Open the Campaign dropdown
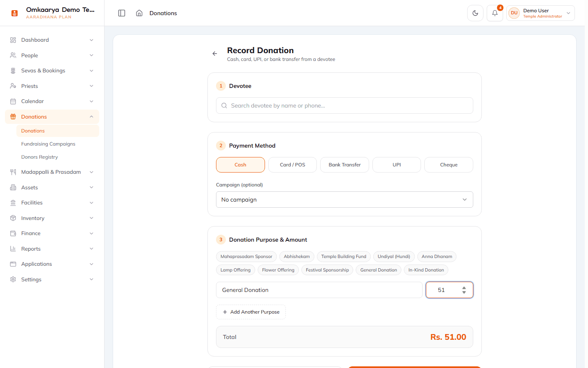This screenshot has width=588, height=368. point(345,200)
